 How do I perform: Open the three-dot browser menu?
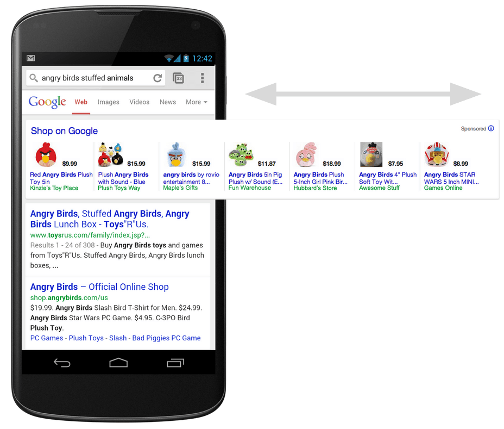(x=202, y=78)
